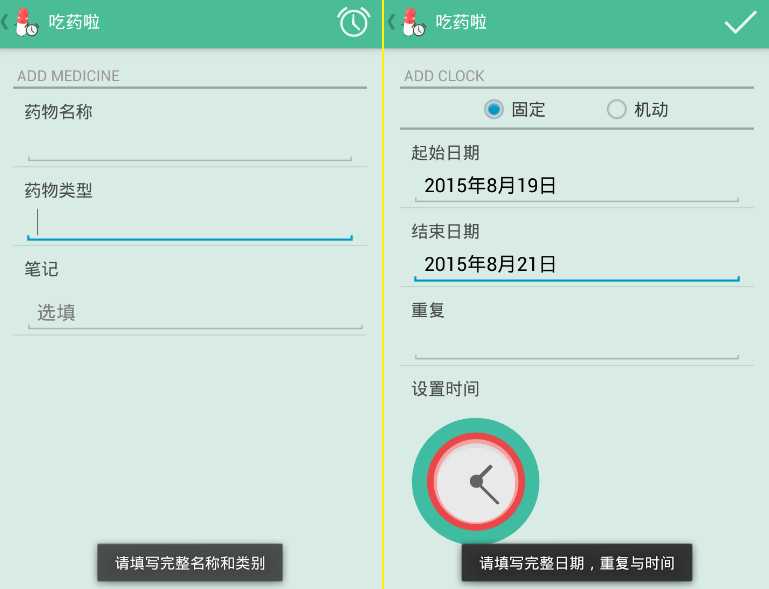Tap the checkmark confirm icon in right header
Viewport: 769px width, 589px height.
pos(740,22)
